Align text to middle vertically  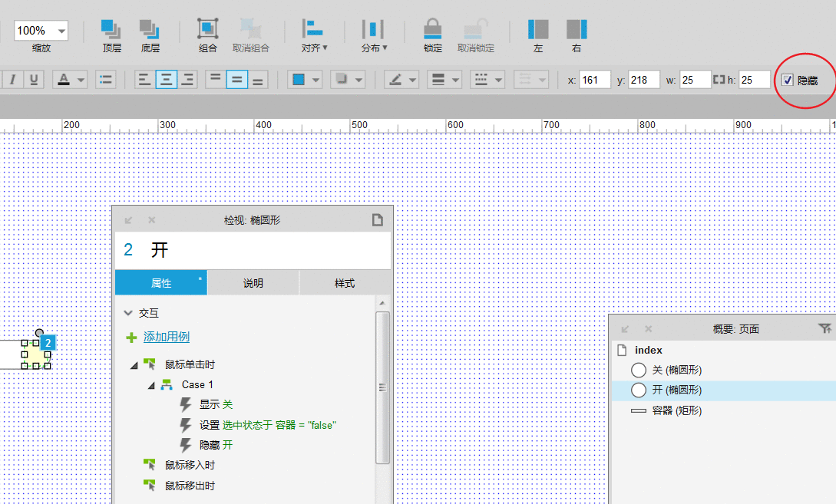click(236, 80)
